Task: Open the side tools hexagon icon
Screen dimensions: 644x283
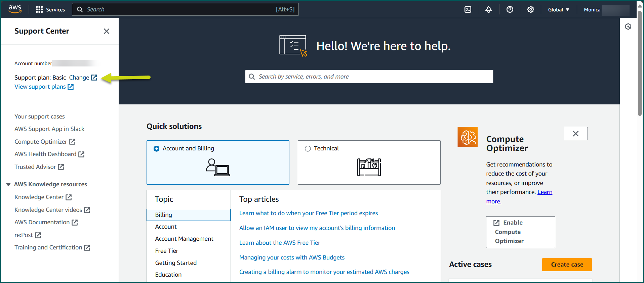Action: click(628, 27)
